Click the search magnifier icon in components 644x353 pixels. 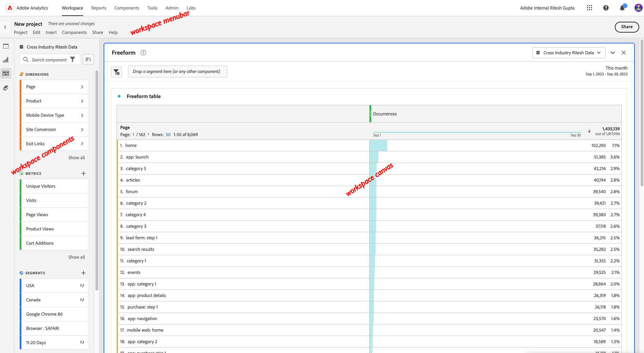pos(26,59)
